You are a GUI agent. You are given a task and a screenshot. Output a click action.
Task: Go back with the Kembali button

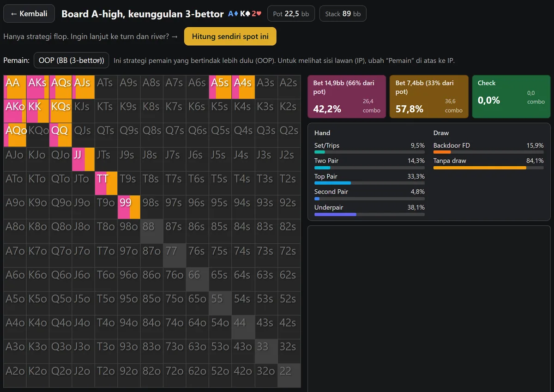[x=29, y=14]
